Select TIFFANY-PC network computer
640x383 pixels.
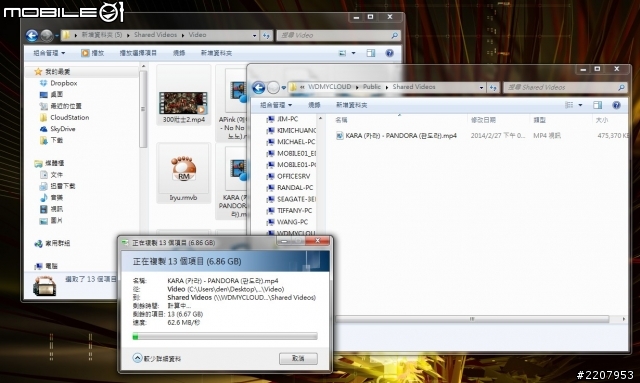tap(289, 210)
